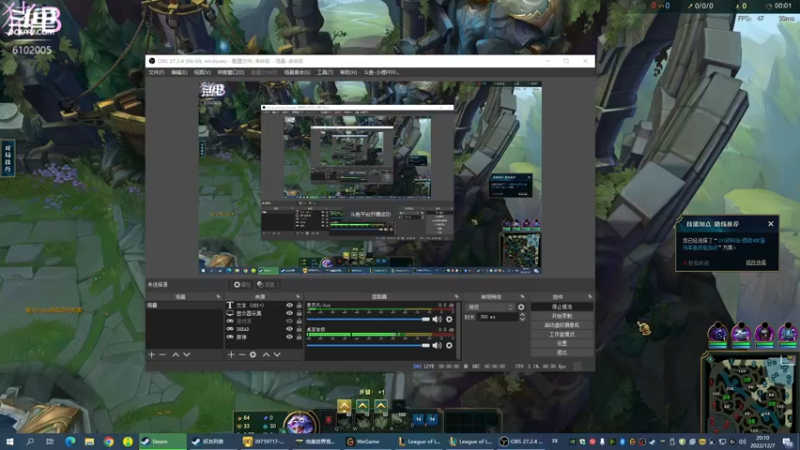Mute the desktop audio speaker icon
Viewport: 800px width, 450px height.
(x=437, y=345)
